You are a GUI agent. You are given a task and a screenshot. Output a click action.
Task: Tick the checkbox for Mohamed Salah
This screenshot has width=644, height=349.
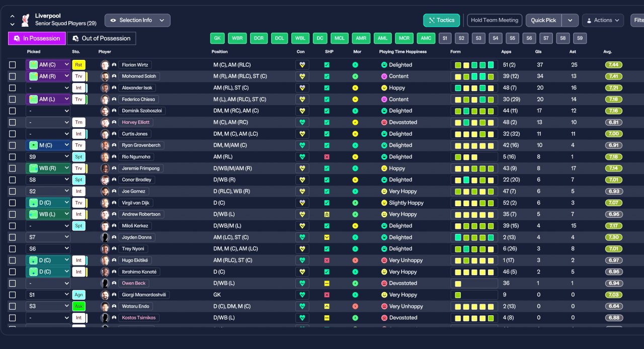click(x=13, y=76)
